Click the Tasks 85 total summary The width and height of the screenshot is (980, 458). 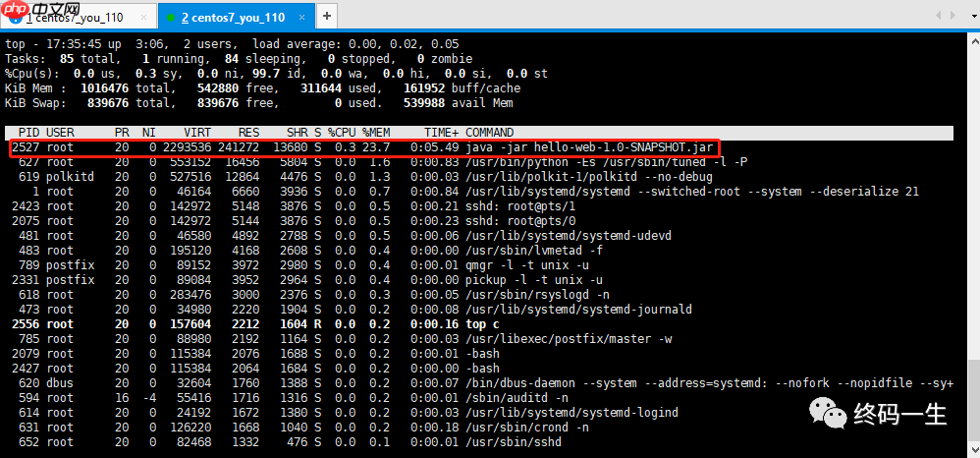(63, 59)
